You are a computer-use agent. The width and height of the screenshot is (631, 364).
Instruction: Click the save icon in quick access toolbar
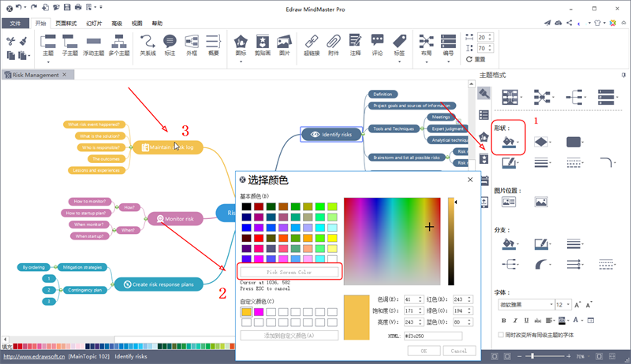(x=67, y=7)
